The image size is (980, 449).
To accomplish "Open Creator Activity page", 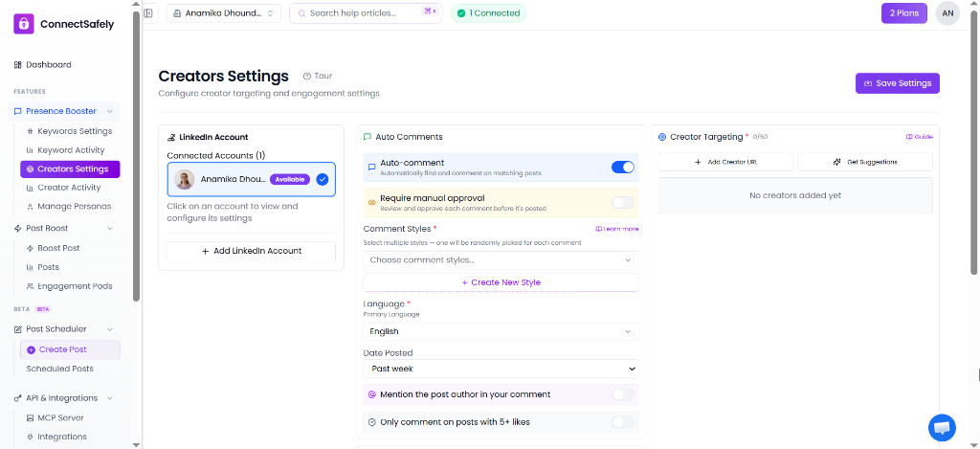I will point(70,188).
